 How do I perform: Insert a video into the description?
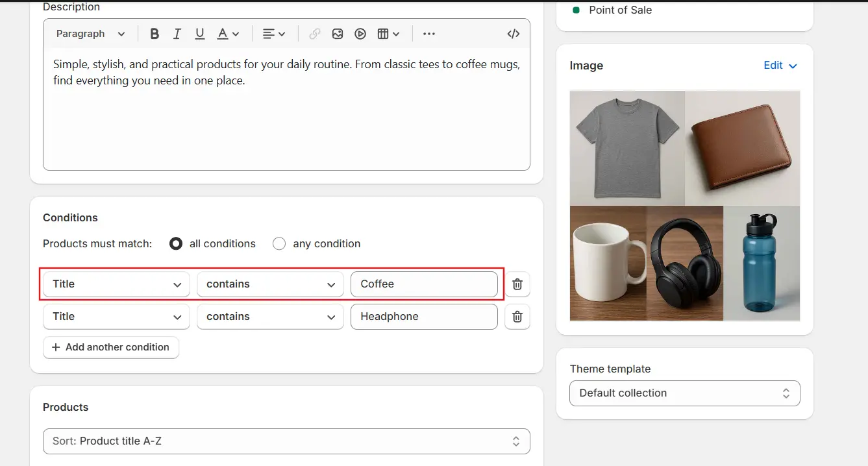tap(360, 34)
